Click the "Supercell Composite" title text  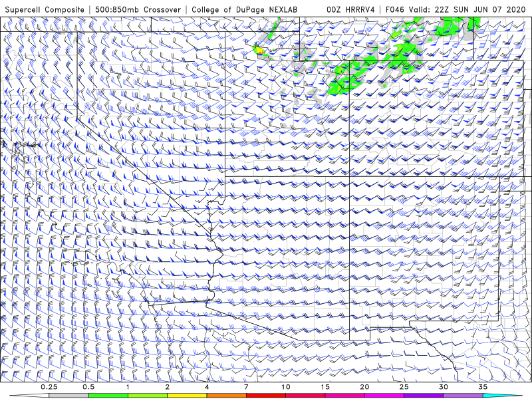coord(45,9)
